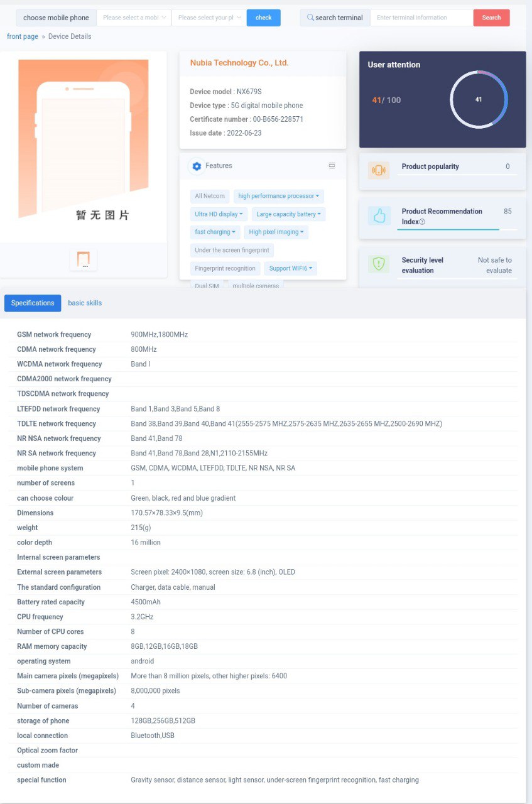Click the Product popularity progress bar
This screenshot has height=804, width=532.
[x=457, y=174]
